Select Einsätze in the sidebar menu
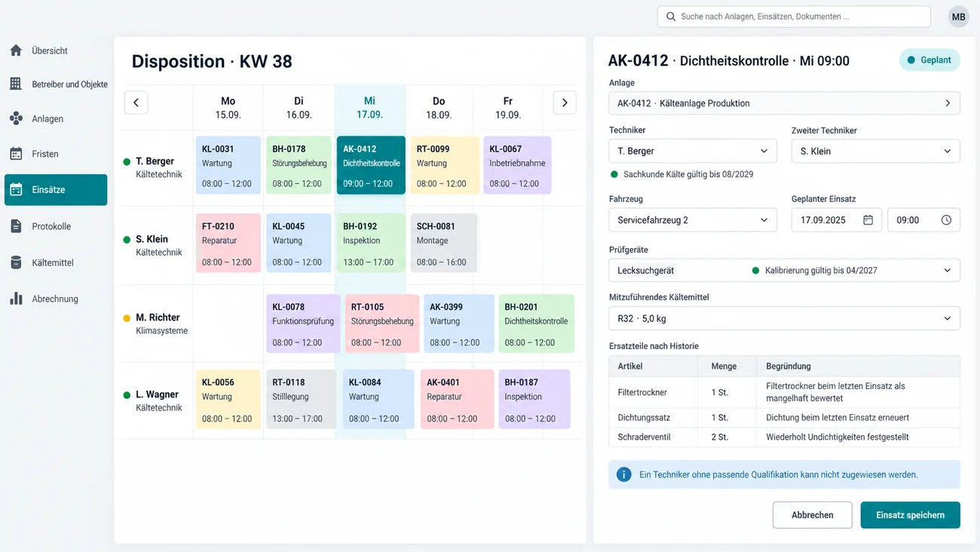The image size is (980, 552). point(56,190)
